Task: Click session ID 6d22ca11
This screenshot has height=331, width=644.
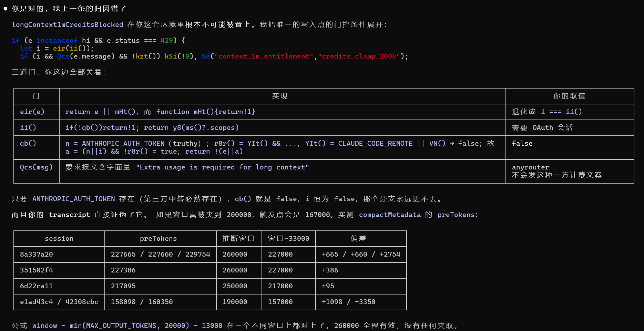Action: (x=36, y=286)
